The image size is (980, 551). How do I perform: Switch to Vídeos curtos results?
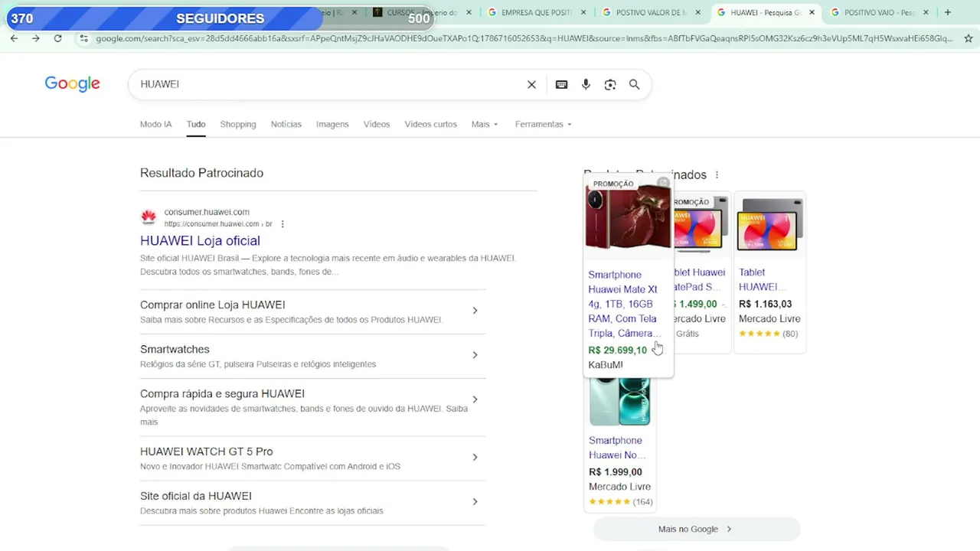click(x=430, y=124)
